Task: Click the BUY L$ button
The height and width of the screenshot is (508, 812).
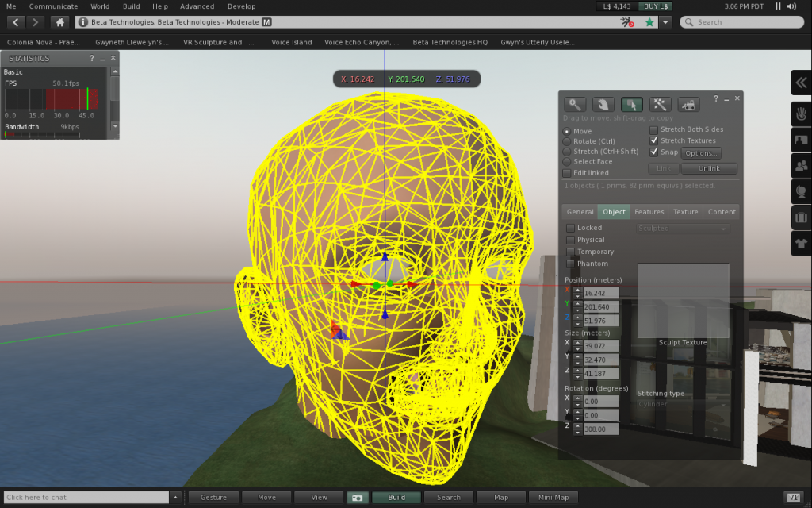Action: pyautogui.click(x=656, y=6)
